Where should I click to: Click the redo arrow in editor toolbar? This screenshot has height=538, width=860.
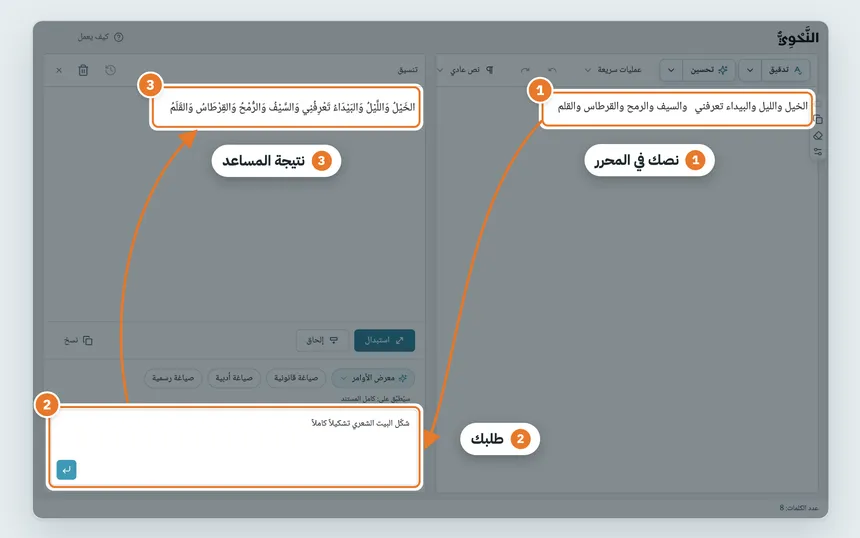[525, 70]
